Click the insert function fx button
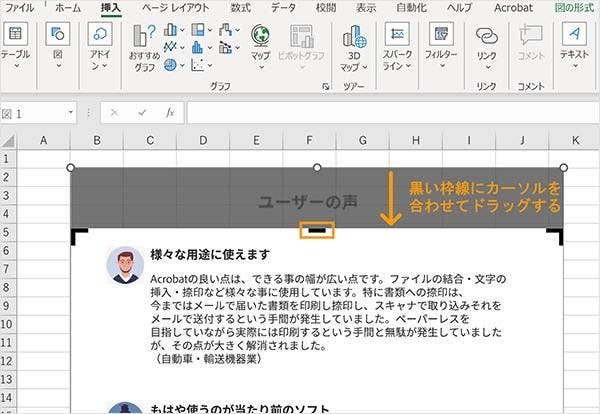 pyautogui.click(x=170, y=112)
